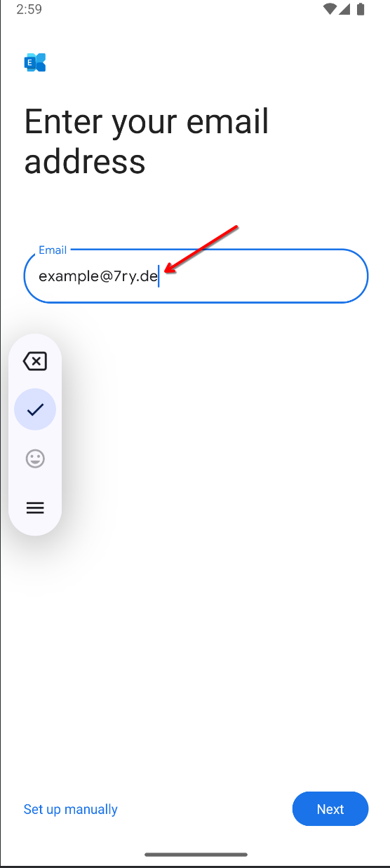Screen dimensions: 390x868
Task: Focus the Email input field
Action: pos(196,276)
